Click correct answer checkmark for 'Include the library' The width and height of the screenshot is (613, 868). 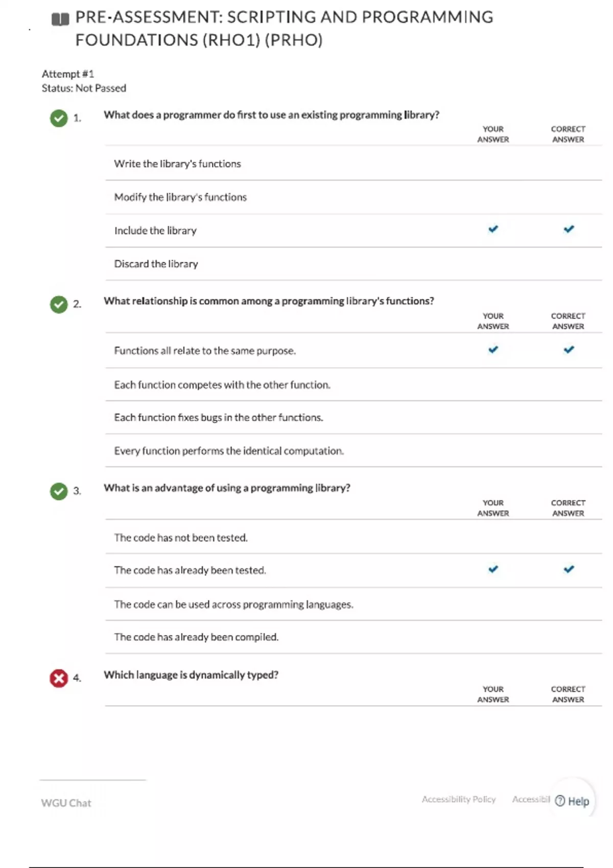click(569, 229)
